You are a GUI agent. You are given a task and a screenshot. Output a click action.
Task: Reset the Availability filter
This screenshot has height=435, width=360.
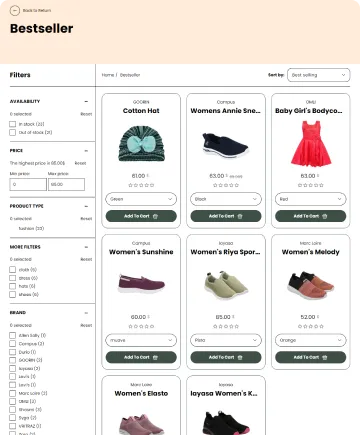click(86, 114)
